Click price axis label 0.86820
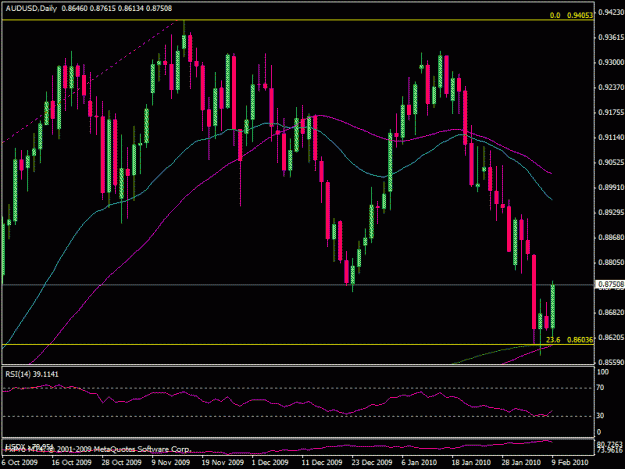Image resolution: width=625 pixels, height=469 pixels. (611, 312)
